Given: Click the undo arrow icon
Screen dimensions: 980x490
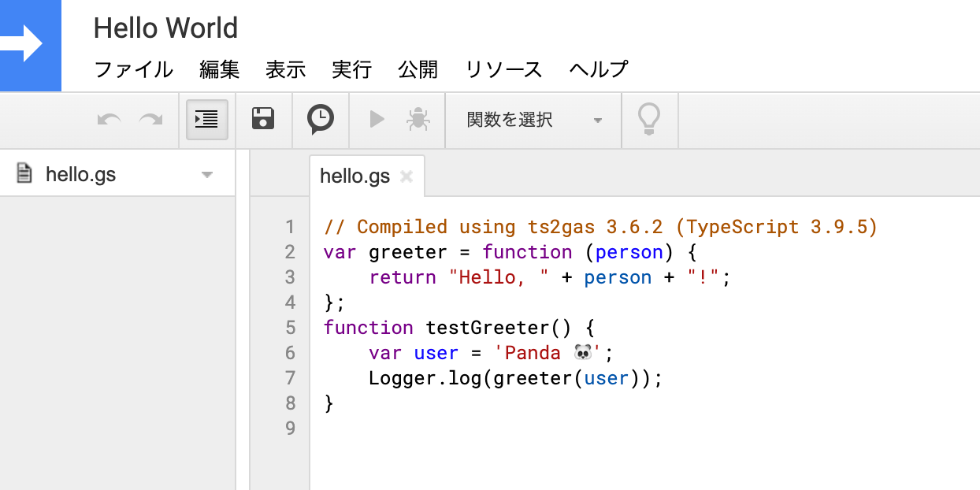Looking at the screenshot, I should coord(109,120).
